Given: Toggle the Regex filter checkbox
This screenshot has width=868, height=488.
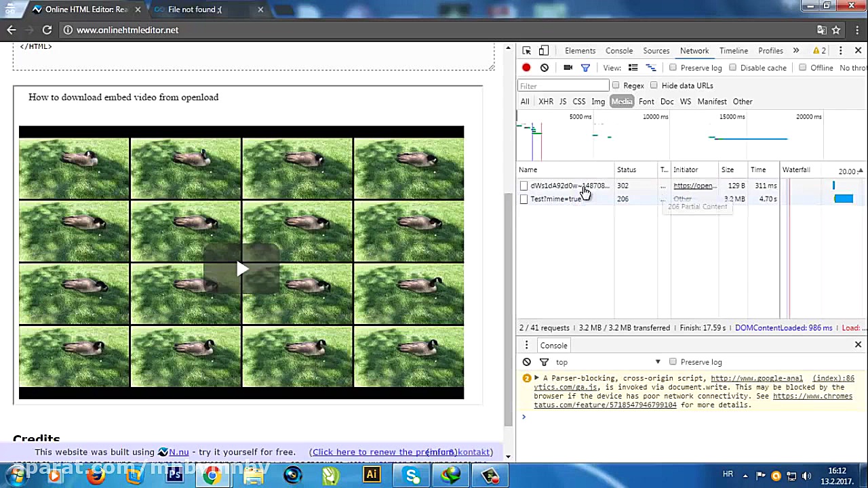Looking at the screenshot, I should (616, 85).
